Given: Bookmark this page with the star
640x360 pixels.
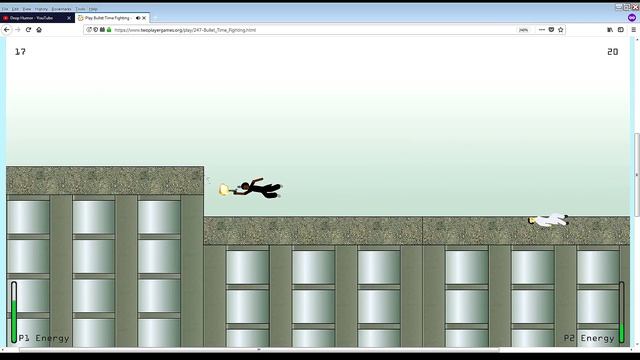Looking at the screenshot, I should [x=560, y=30].
